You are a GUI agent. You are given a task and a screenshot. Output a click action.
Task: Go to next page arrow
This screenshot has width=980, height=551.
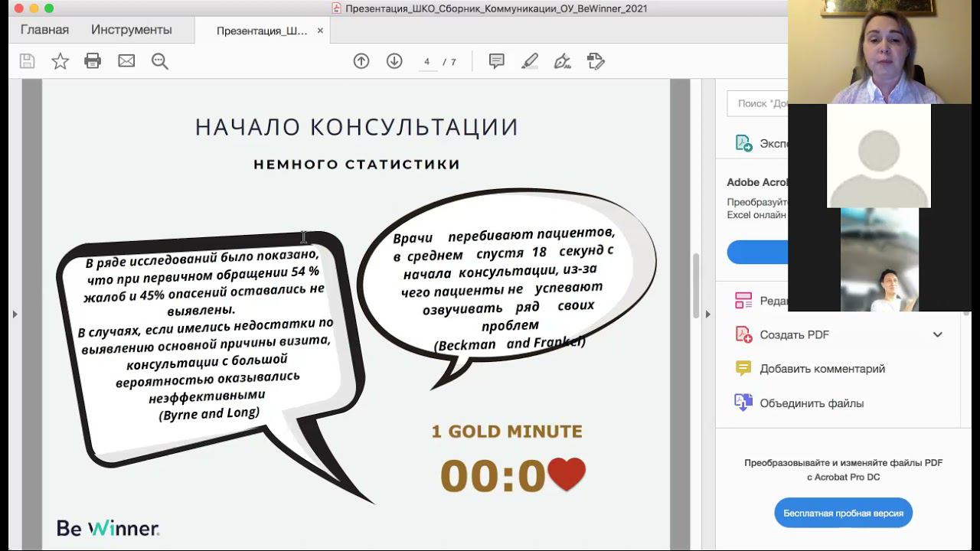(x=394, y=61)
